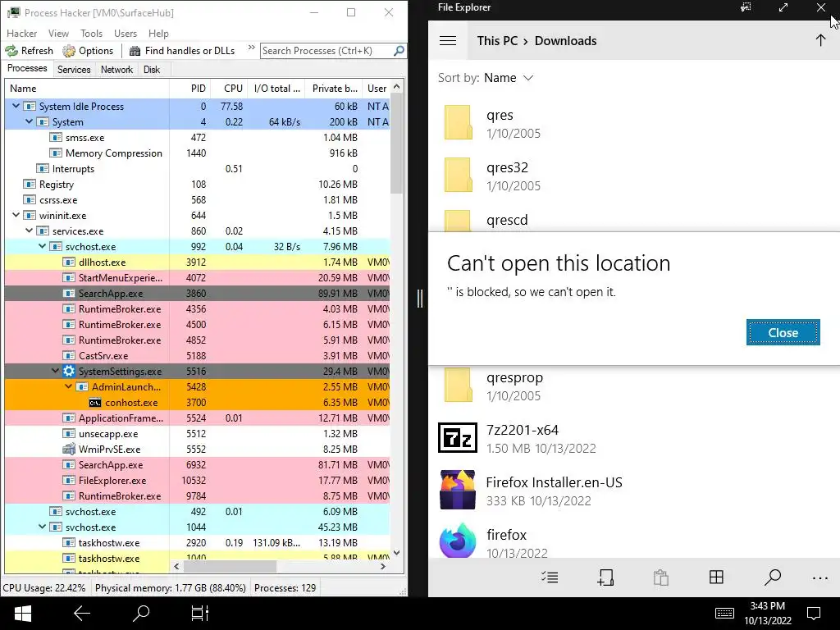Open the Hacker menu
The height and width of the screenshot is (630, 840).
pos(22,33)
